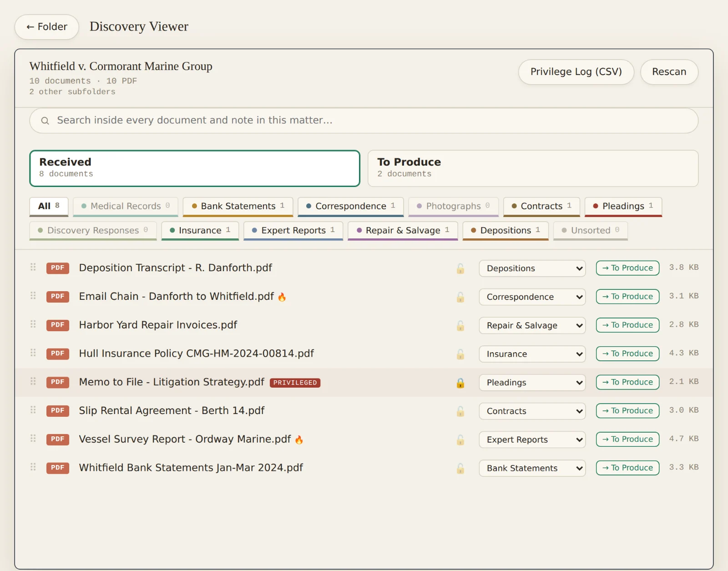Image resolution: width=728 pixels, height=571 pixels.
Task: Switch to the To Produce documents tab
Action: click(x=533, y=168)
